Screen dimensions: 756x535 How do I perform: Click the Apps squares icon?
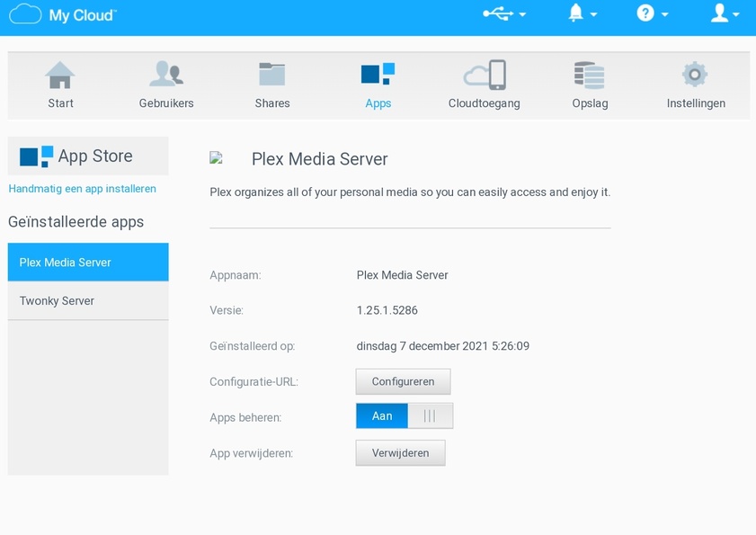378,74
